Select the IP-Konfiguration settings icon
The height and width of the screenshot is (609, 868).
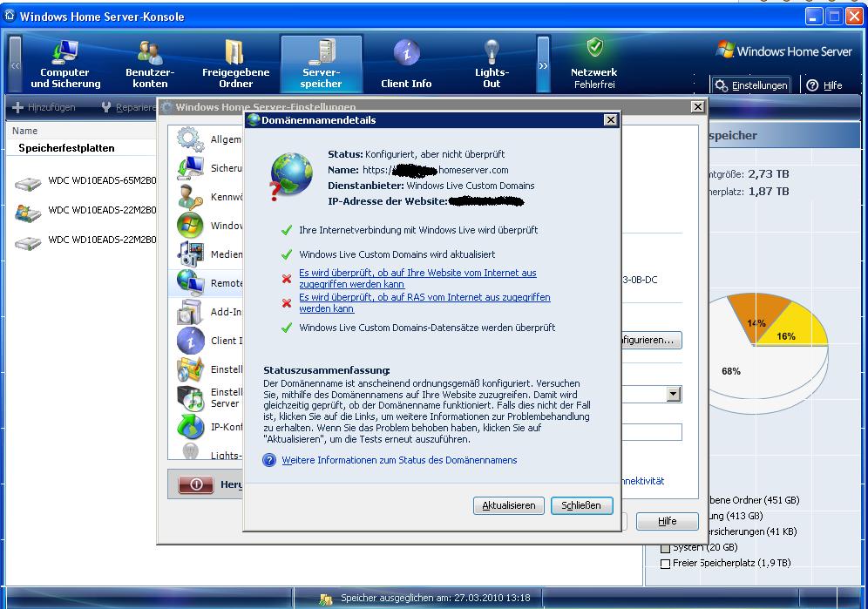pos(191,427)
